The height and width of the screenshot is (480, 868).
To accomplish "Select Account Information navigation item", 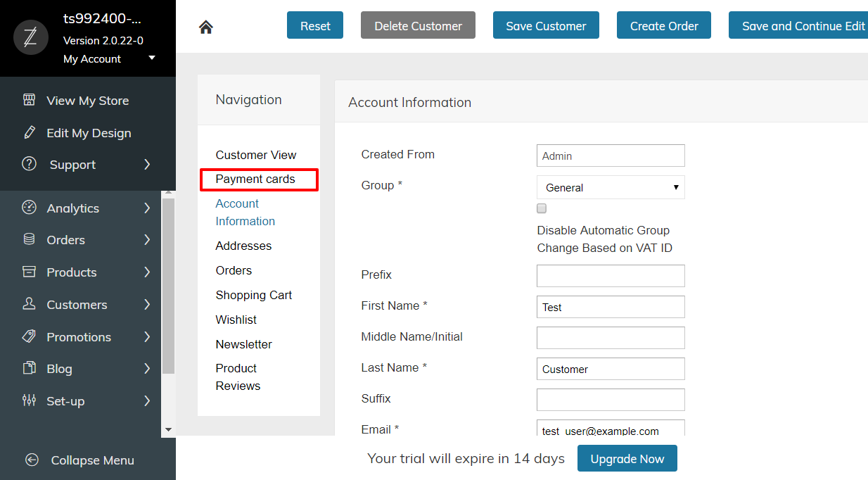I will click(245, 212).
